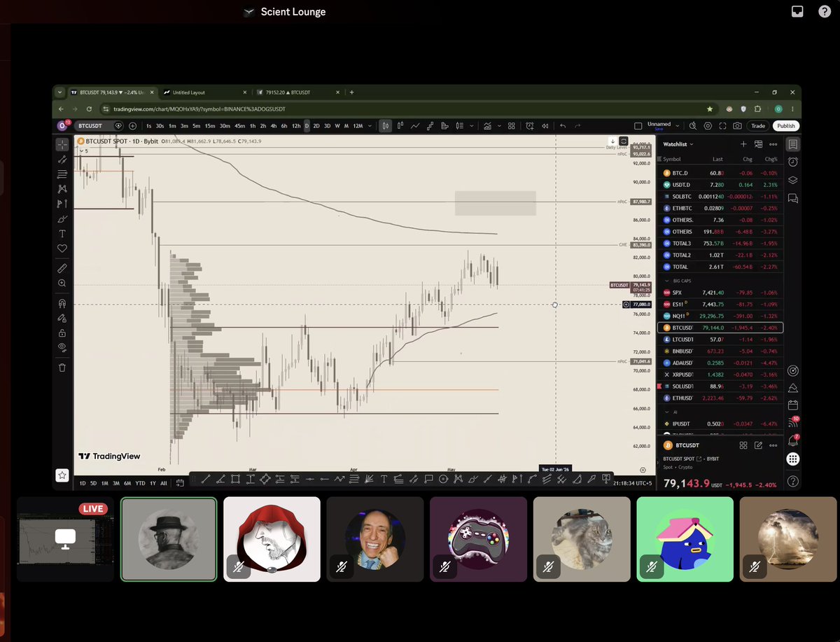840x642 pixels.
Task: Select the game controller avatar participant tile
Action: pos(478,539)
